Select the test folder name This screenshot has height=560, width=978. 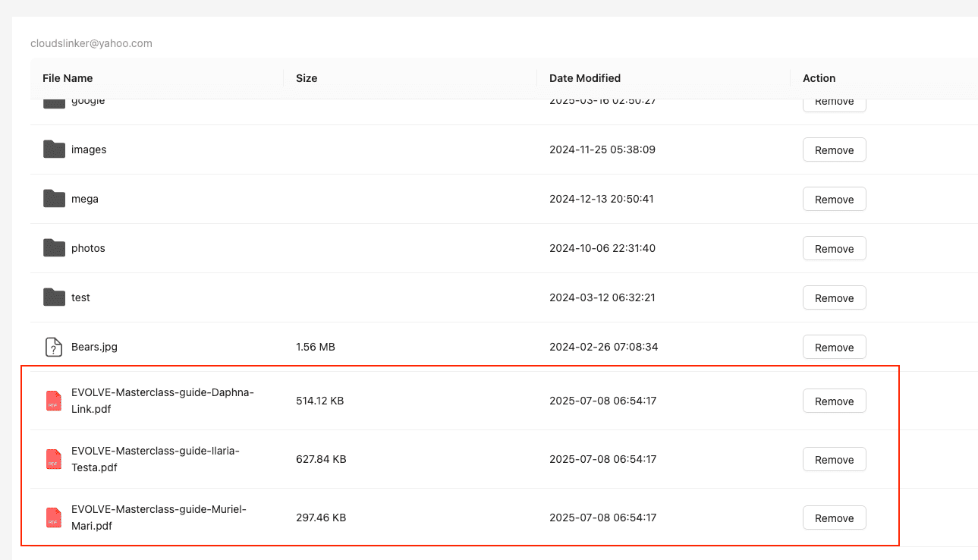(x=80, y=297)
